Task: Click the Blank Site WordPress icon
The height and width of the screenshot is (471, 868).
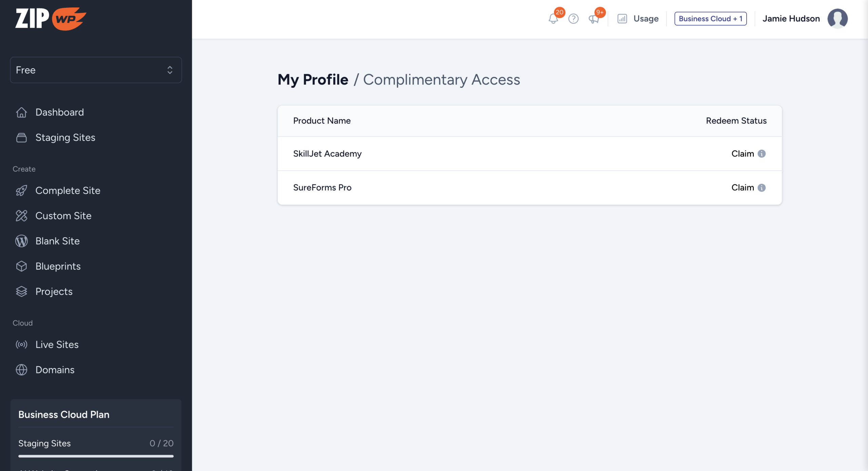Action: tap(21, 241)
